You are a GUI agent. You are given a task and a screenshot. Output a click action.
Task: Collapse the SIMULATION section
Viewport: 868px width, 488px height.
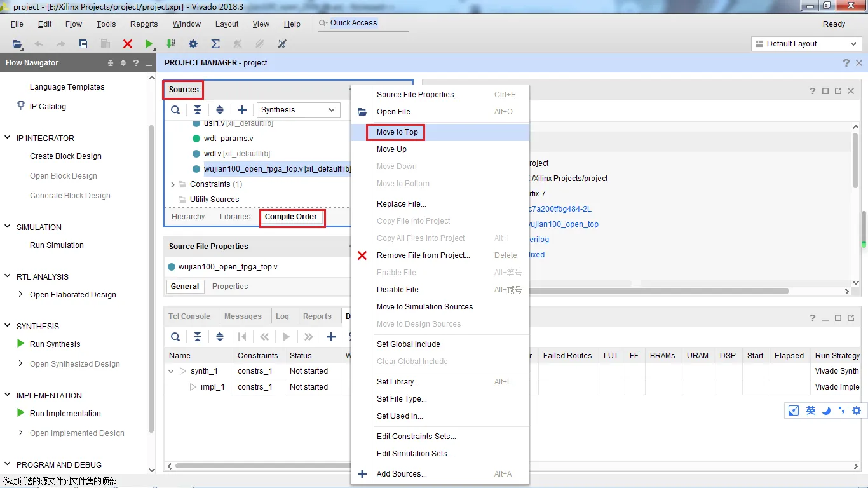8,227
